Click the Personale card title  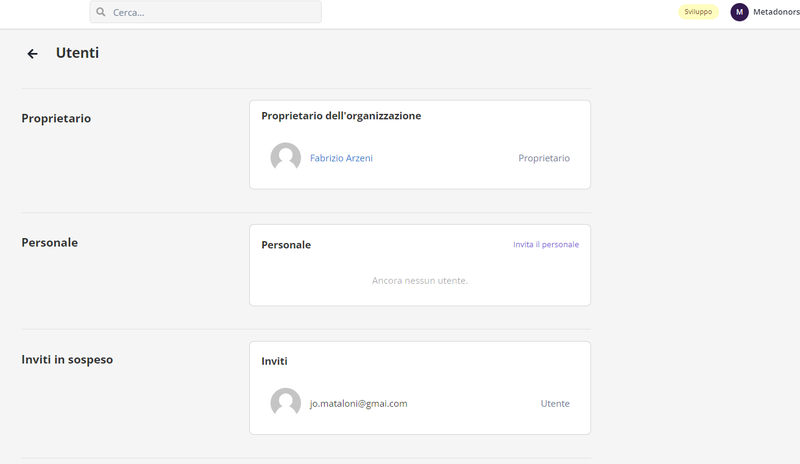click(x=285, y=245)
